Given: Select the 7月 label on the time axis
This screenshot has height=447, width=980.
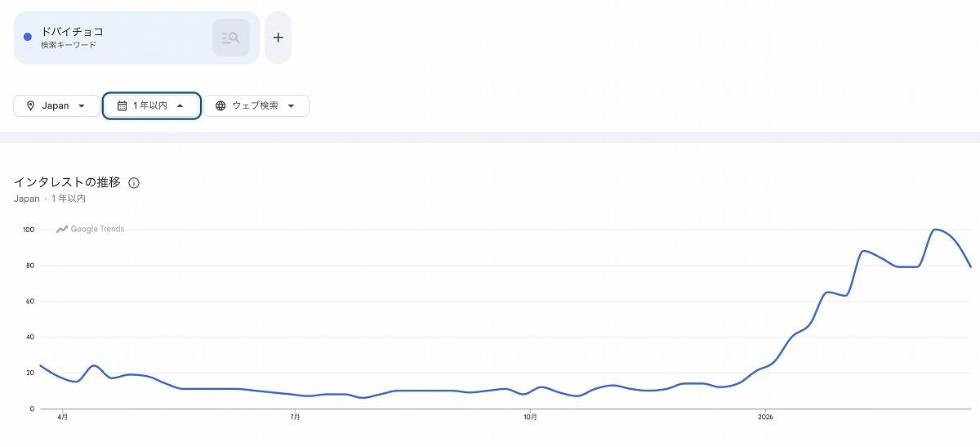Looking at the screenshot, I should tap(295, 417).
